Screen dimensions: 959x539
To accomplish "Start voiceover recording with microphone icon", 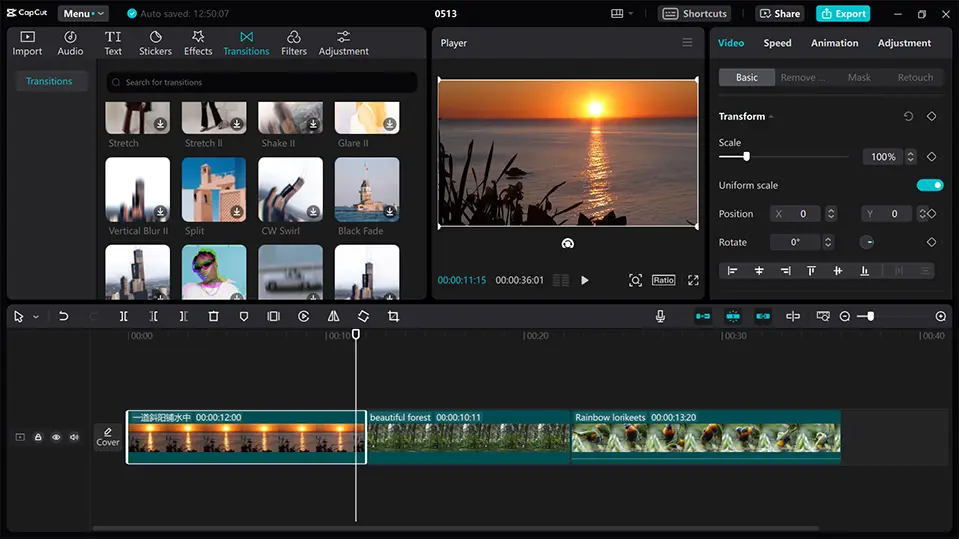I will point(660,316).
